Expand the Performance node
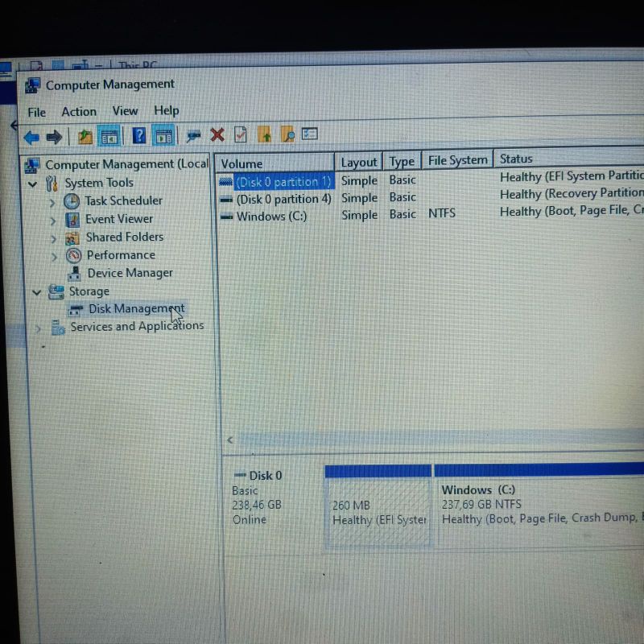This screenshot has height=644, width=644. (55, 257)
